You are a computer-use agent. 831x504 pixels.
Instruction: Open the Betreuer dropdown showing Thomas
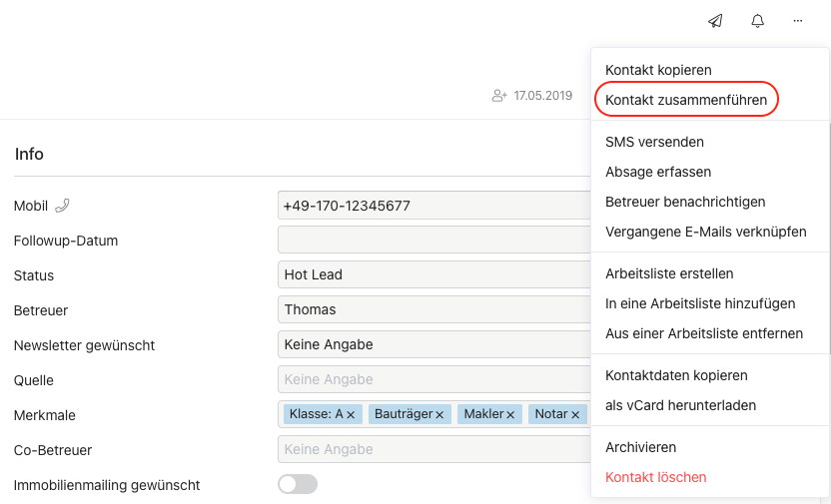(x=434, y=309)
